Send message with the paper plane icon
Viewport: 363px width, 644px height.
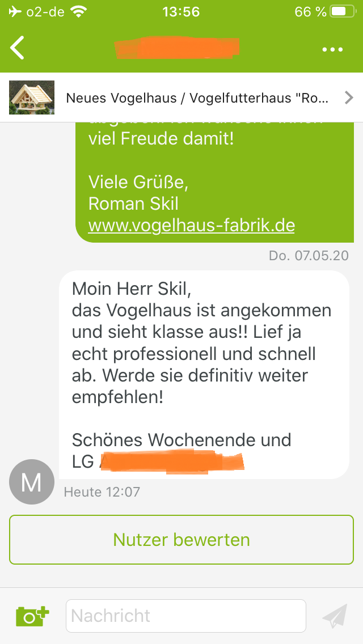tap(335, 616)
